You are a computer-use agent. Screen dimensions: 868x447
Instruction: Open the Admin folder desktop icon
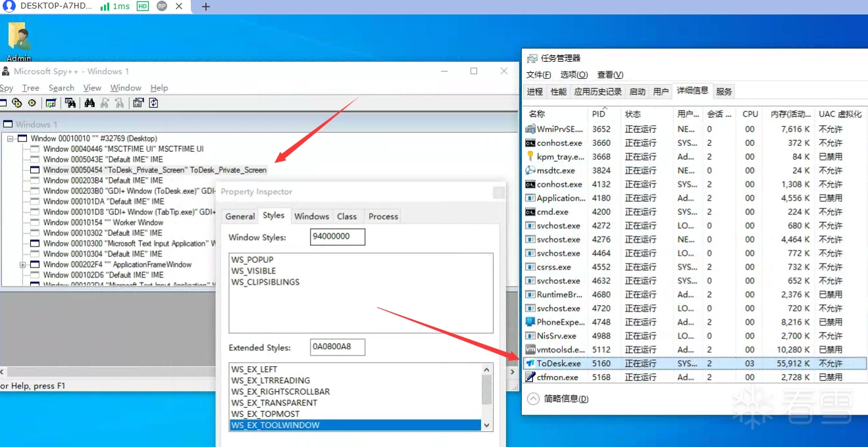18,43
